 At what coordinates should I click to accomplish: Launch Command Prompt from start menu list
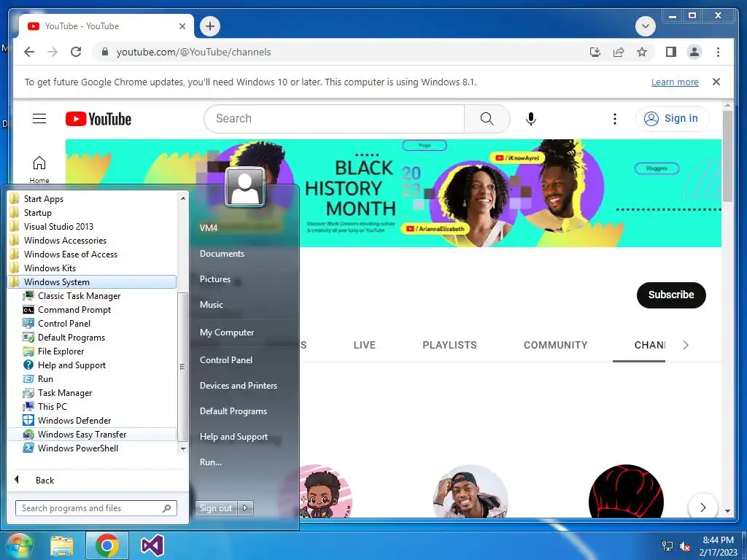(x=74, y=309)
